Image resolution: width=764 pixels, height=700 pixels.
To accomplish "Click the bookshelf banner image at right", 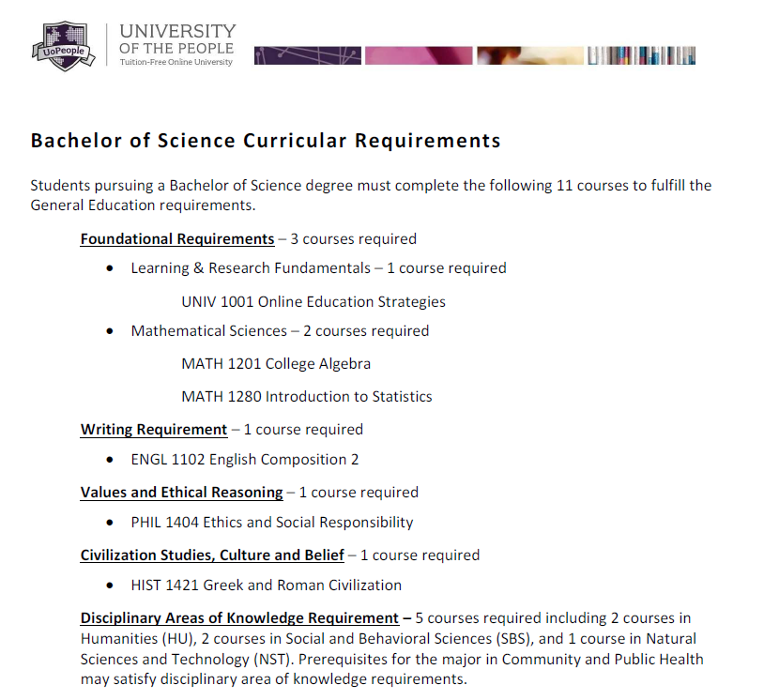I will pyautogui.click(x=642, y=55).
